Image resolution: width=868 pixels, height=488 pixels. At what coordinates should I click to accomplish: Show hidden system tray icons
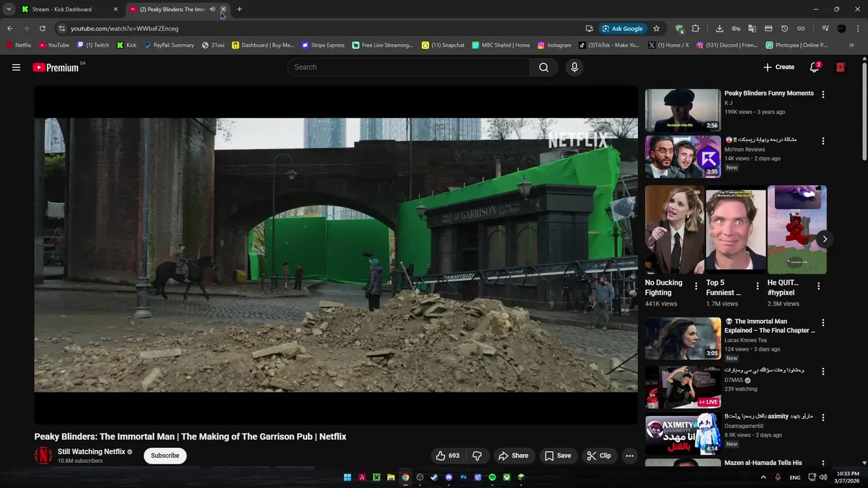pyautogui.click(x=764, y=477)
